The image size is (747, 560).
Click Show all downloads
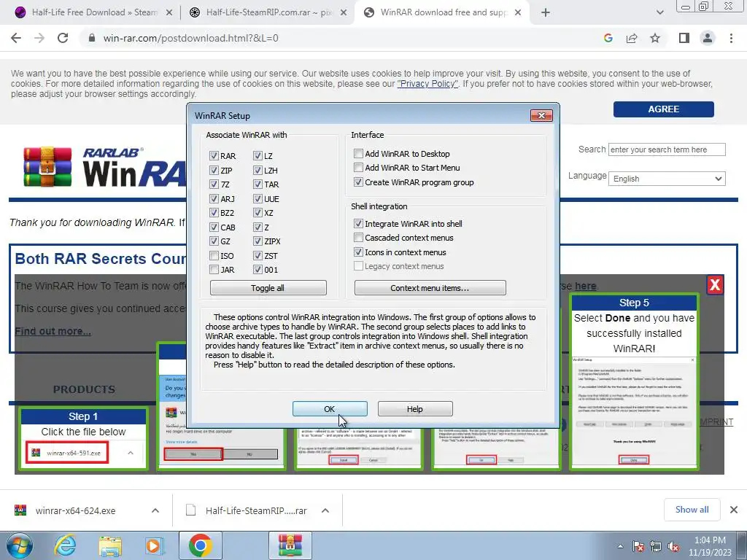(x=692, y=510)
